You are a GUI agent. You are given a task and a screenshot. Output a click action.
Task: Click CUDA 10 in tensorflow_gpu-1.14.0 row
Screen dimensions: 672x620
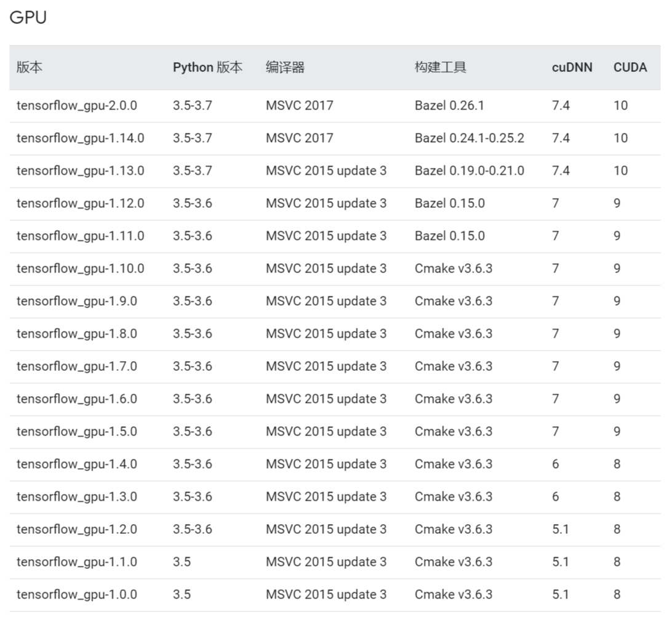click(620, 138)
